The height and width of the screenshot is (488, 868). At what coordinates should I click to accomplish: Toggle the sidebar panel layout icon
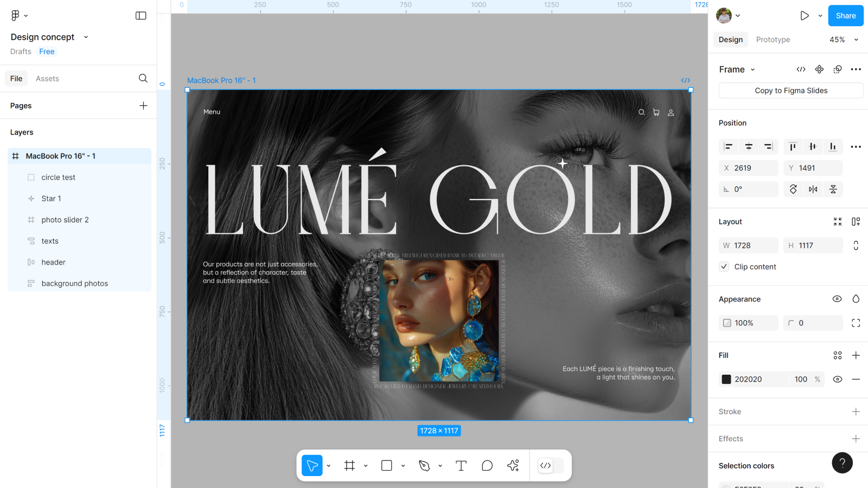point(141,16)
